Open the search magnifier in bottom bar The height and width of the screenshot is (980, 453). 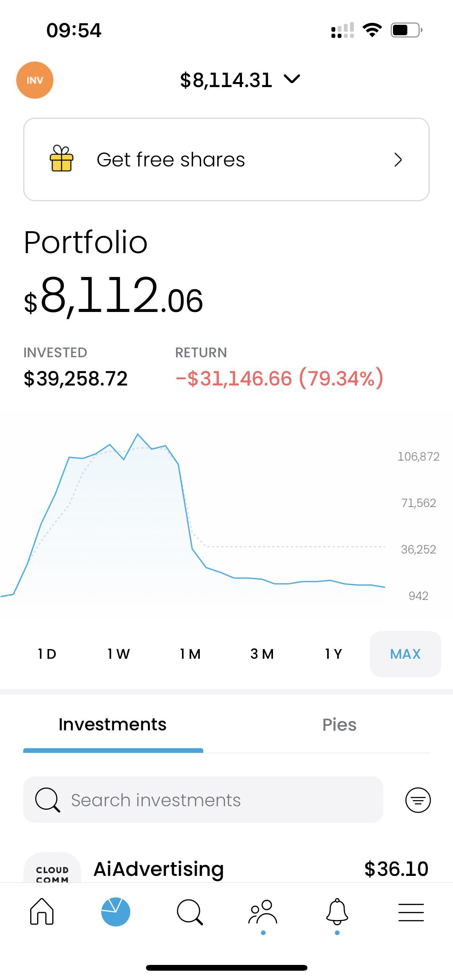189,912
